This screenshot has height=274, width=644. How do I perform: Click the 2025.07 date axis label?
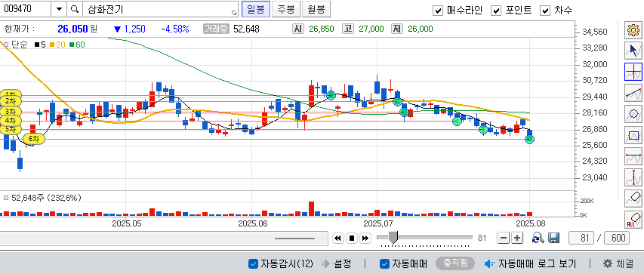tap(378, 223)
